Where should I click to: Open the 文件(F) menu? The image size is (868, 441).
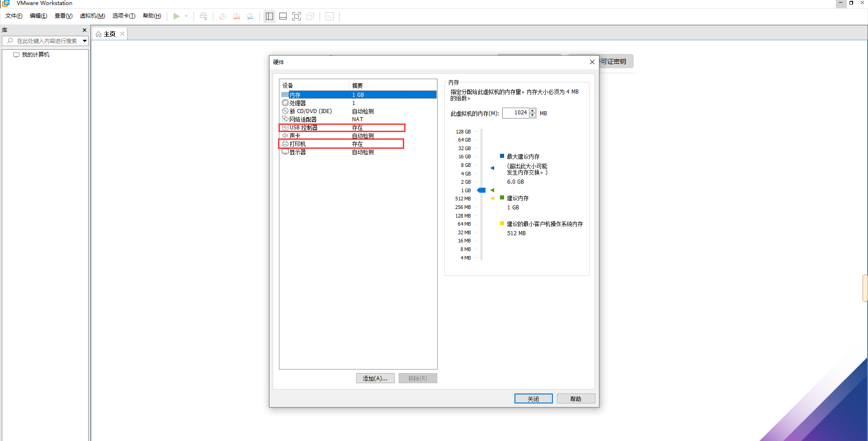14,16
